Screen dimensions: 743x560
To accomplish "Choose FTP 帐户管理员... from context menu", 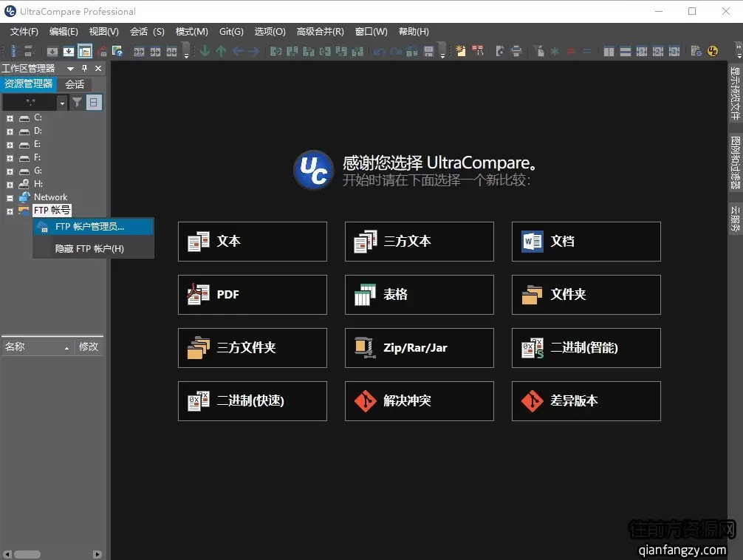I will coord(93,227).
